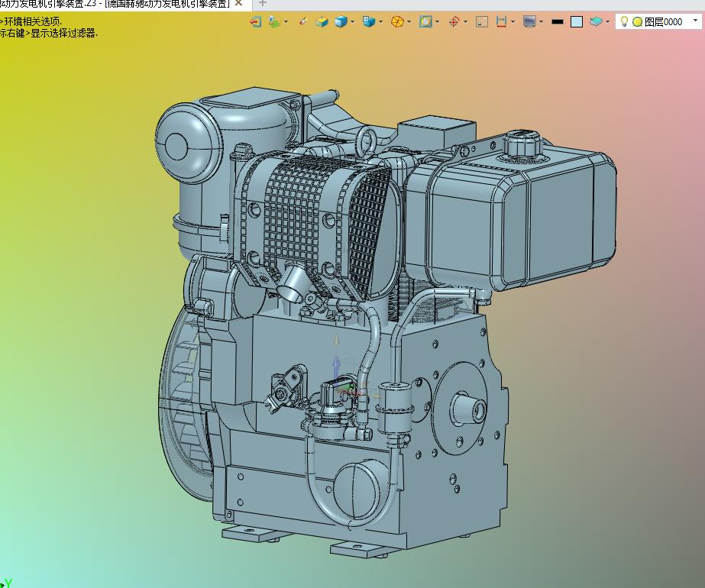Screen dimensions: 705x588
Task: Expand the blue cube shading dropdown arrow
Action: coord(352,22)
